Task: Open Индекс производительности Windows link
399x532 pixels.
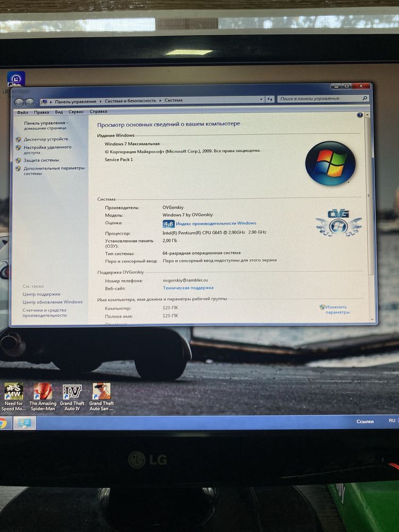Action: point(216,223)
